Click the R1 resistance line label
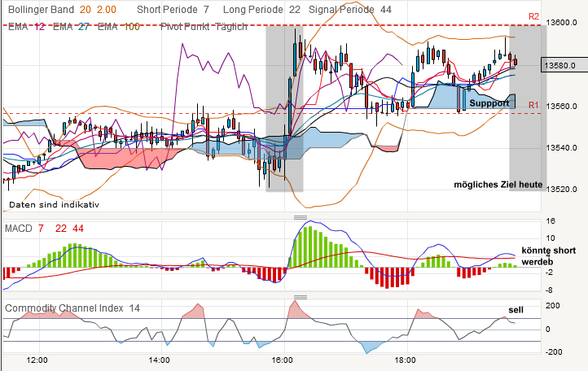Image resolution: width=588 pixels, height=371 pixels. click(533, 105)
